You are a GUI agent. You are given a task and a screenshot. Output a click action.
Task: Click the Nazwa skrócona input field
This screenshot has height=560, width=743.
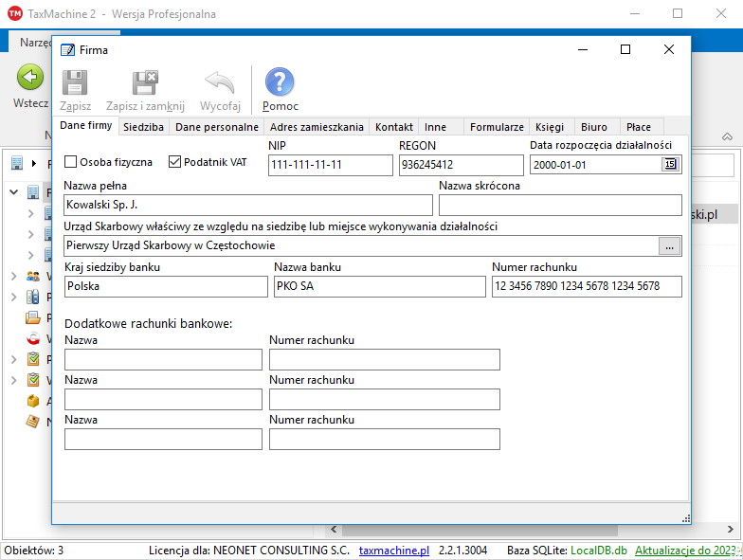coord(560,205)
